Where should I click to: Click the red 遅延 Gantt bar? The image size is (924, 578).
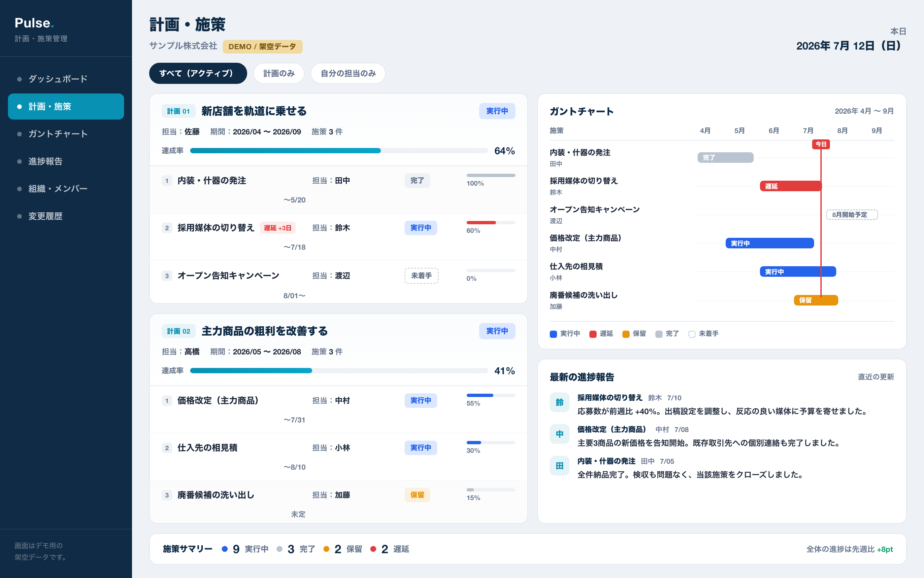pos(790,186)
